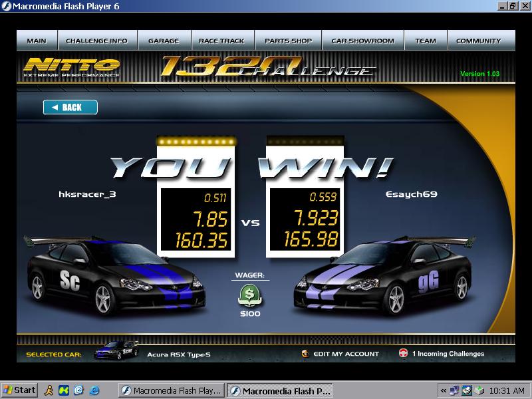Viewport: 532px width, 399px height.
Task: Click the blue and green quick launch icon
Action: tap(64, 390)
